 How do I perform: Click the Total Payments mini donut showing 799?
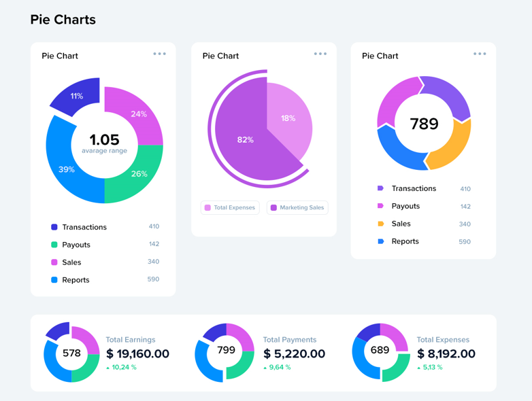tap(225, 352)
